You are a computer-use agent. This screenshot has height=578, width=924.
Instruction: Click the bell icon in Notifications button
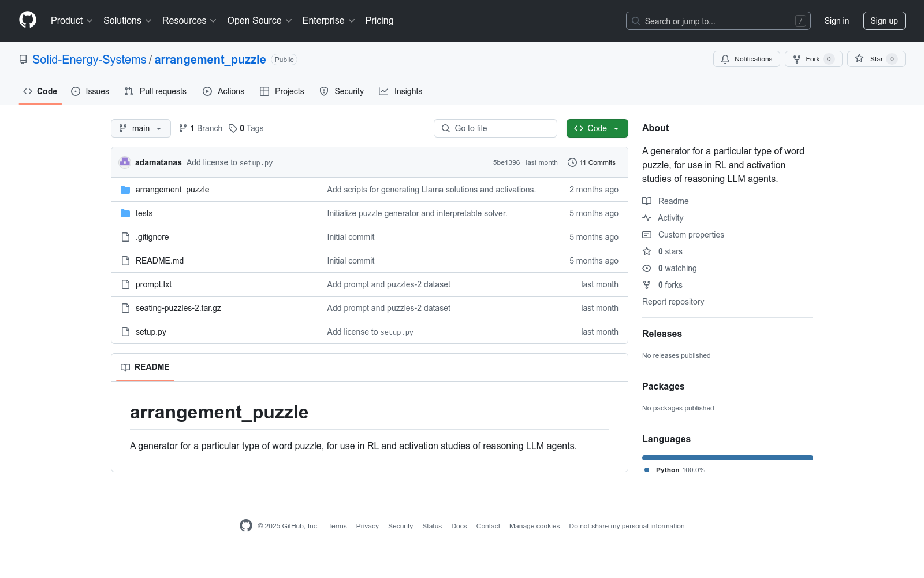tap(725, 59)
